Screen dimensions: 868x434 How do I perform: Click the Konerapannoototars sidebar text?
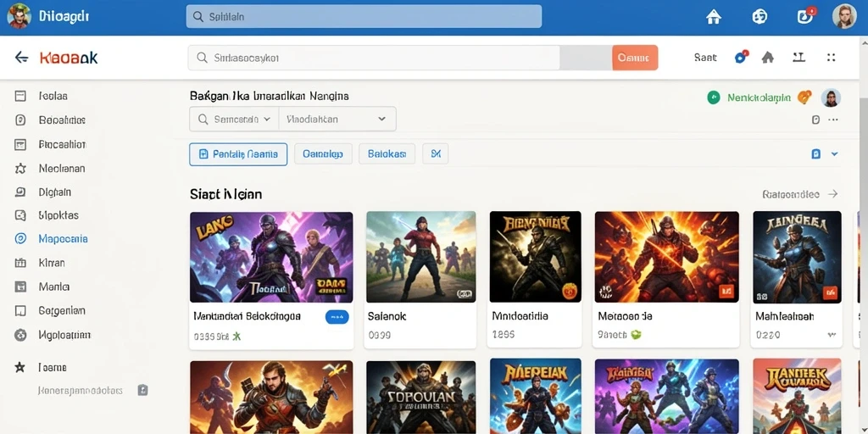click(x=81, y=390)
